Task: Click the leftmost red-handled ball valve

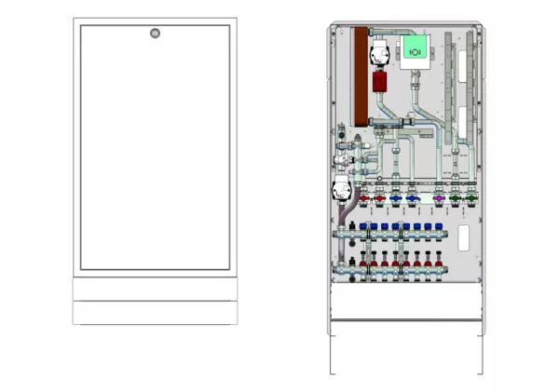Action: tap(364, 198)
